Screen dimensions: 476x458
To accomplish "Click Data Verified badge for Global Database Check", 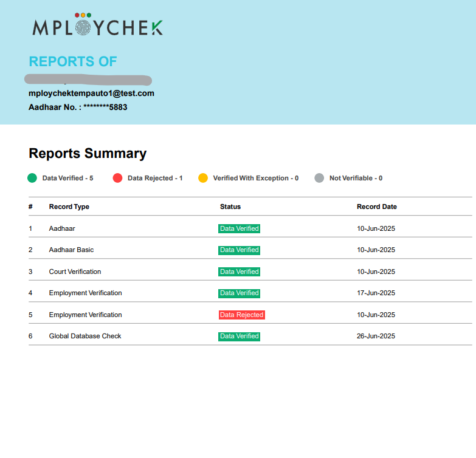I will click(x=240, y=336).
